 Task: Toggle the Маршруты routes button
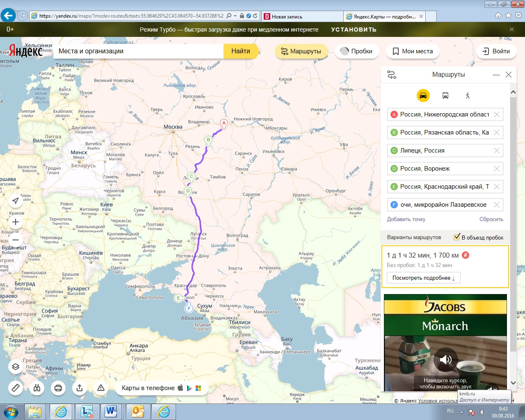click(x=301, y=51)
